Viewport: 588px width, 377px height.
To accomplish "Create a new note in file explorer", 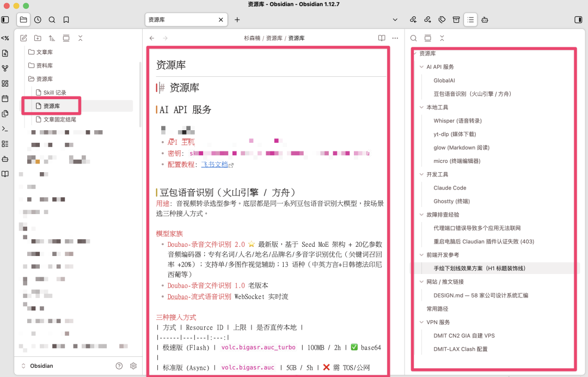I will [23, 38].
